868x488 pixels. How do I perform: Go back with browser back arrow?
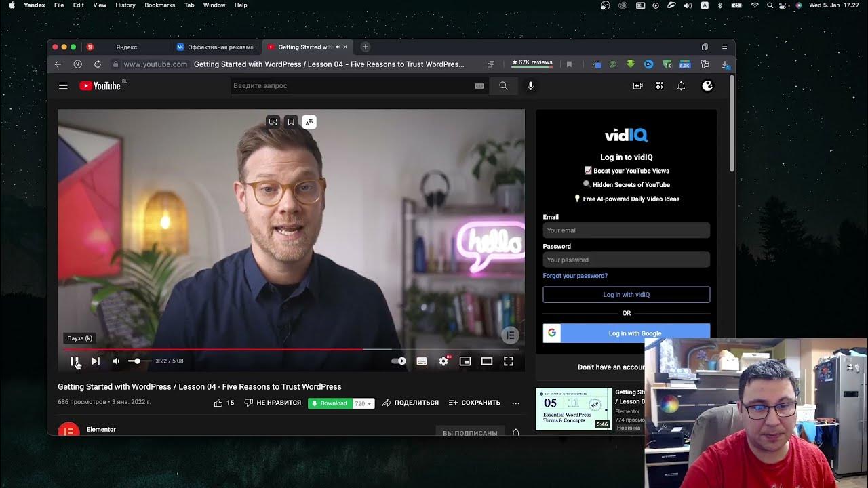(x=58, y=64)
